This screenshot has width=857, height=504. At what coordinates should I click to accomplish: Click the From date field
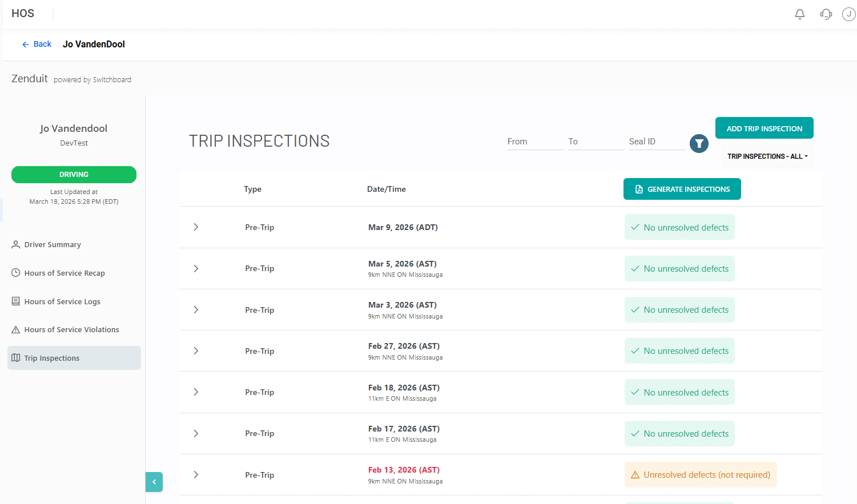pyautogui.click(x=535, y=142)
